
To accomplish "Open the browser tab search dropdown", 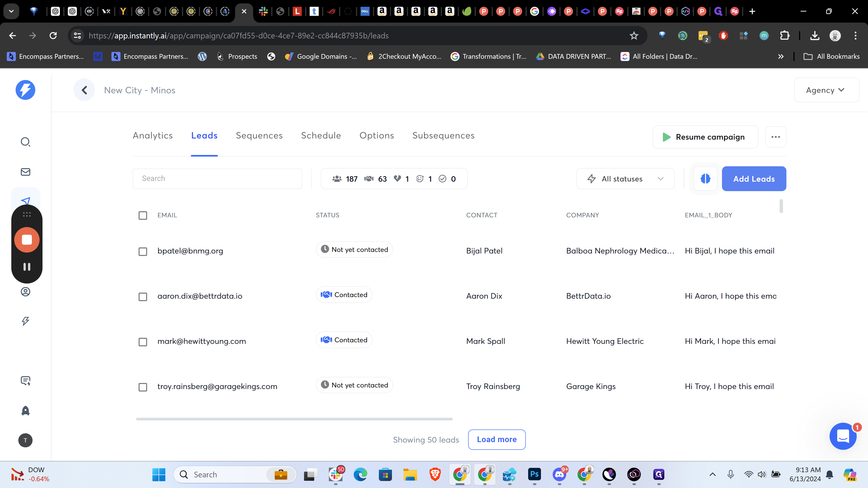I will point(11,12).
